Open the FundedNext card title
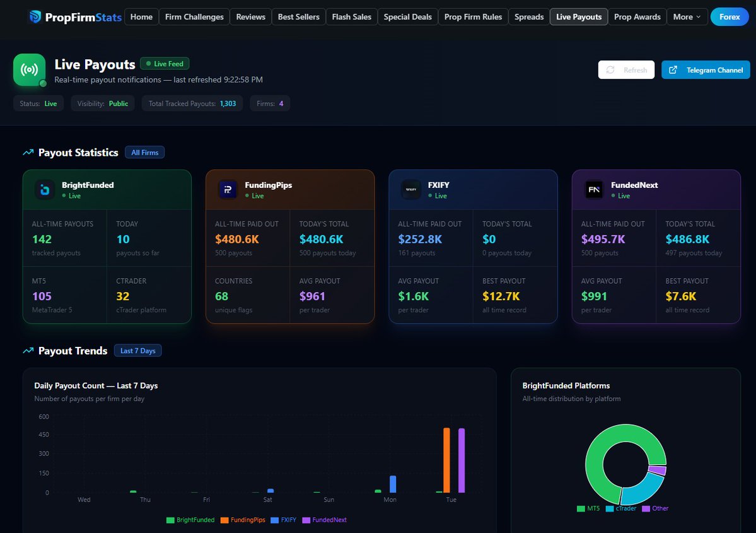Image resolution: width=756 pixels, height=533 pixels. 634,185
